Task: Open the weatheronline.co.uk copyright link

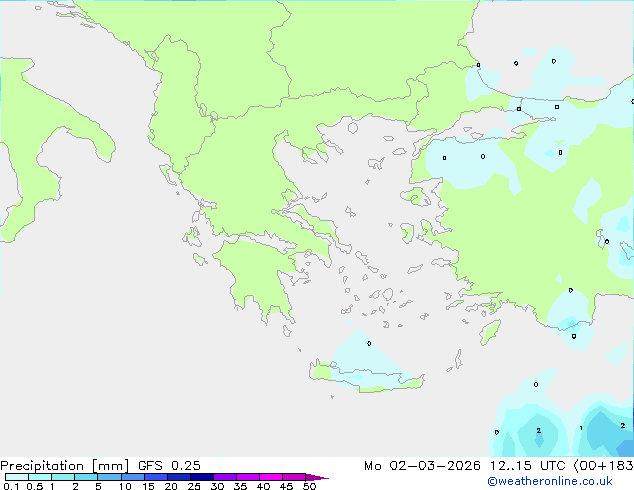Action: point(550,481)
